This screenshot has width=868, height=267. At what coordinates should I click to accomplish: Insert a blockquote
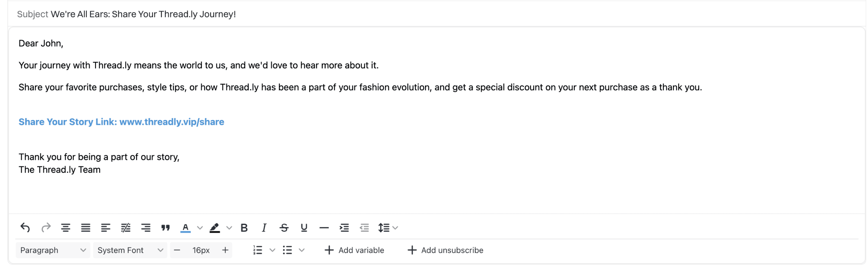[165, 228]
